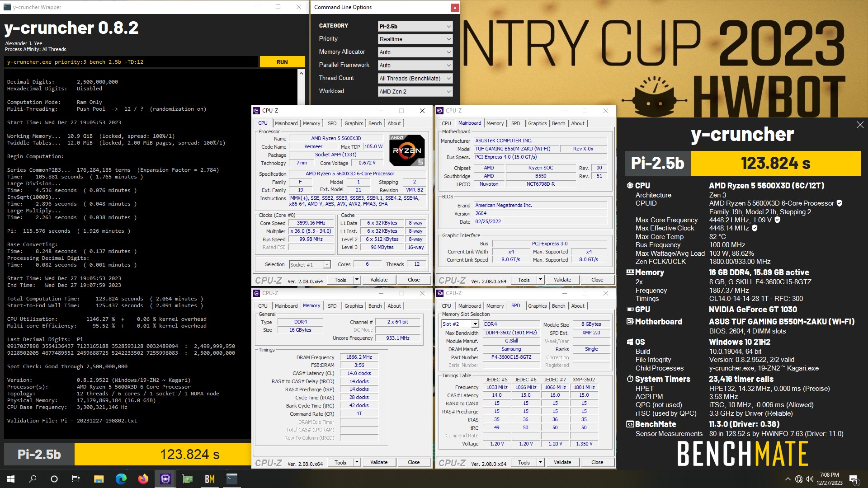Screen dimensions: 868x488
Task: Close the BenchMate y-cruncher result panel
Action: (860, 125)
